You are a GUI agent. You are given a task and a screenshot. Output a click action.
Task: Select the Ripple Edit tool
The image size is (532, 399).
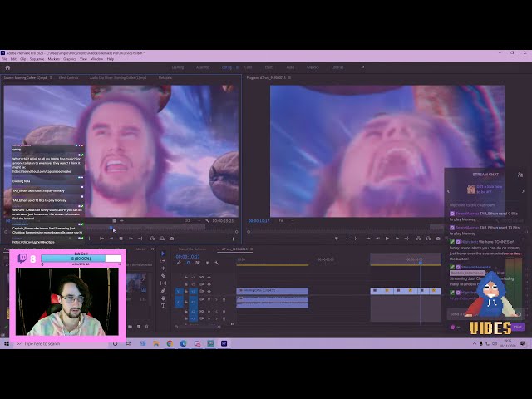163,268
